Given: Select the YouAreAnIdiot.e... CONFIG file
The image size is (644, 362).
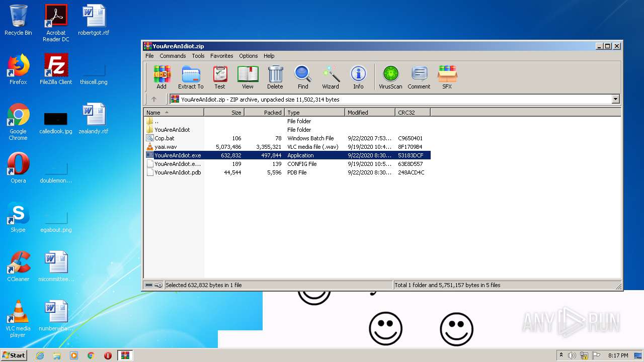Looking at the screenshot, I should point(287,164).
